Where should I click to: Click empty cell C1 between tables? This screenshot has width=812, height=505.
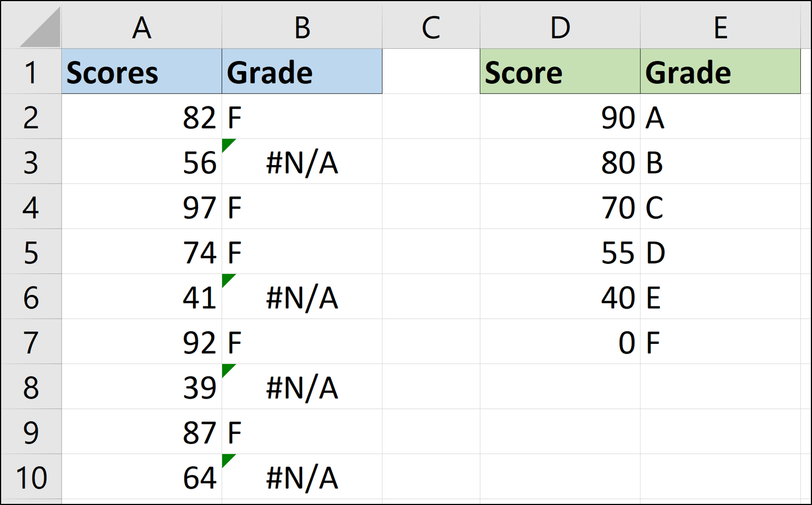(431, 72)
